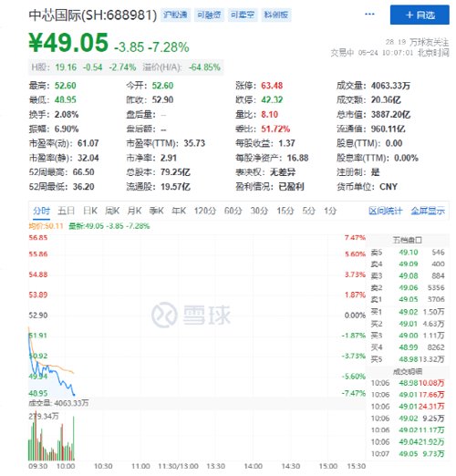Choose the 1分 interval tab
Screen dimensions: 456x476
pos(330,211)
